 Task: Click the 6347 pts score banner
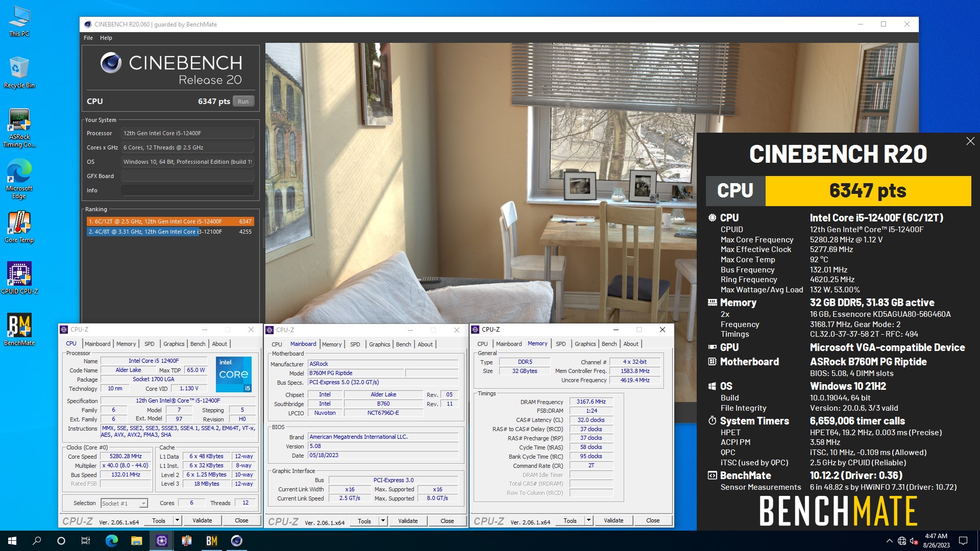click(868, 191)
